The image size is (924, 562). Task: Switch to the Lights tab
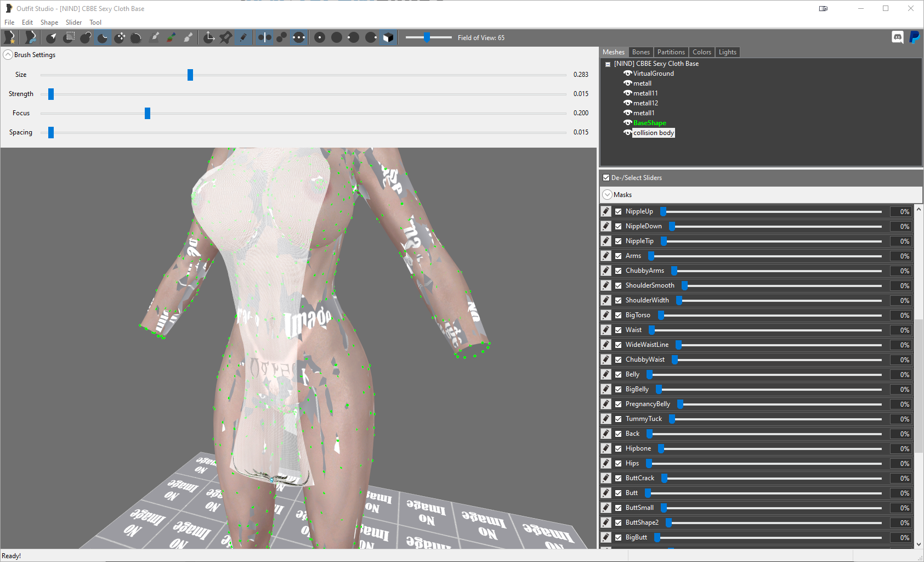coord(728,52)
